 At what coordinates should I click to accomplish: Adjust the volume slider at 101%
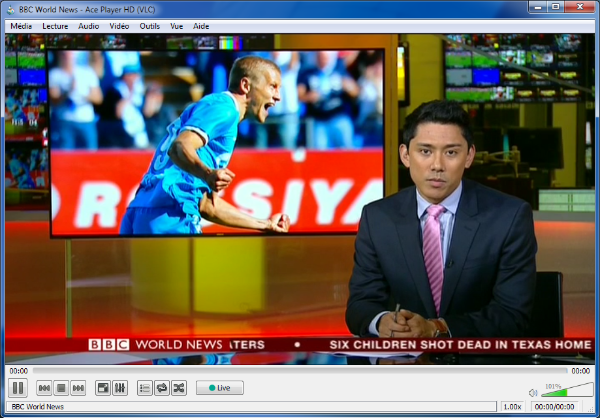click(567, 390)
